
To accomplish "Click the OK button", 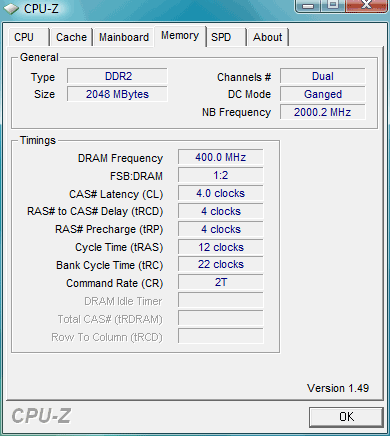I will [346, 417].
